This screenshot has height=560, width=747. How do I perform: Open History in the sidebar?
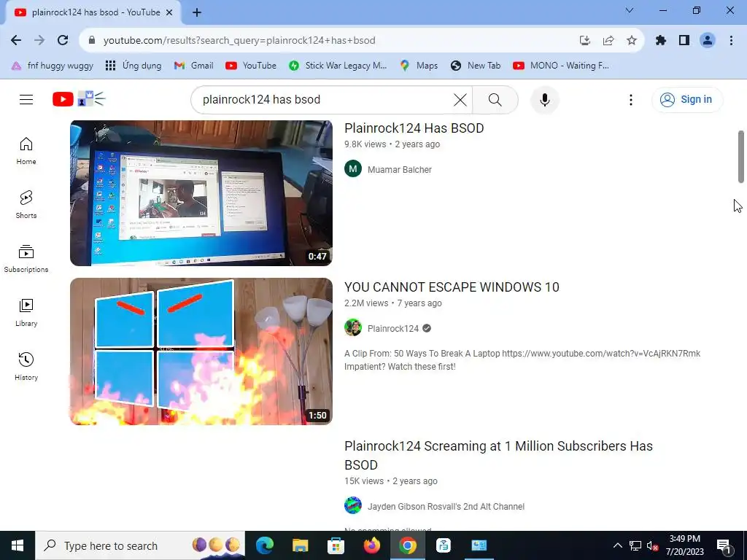(26, 366)
